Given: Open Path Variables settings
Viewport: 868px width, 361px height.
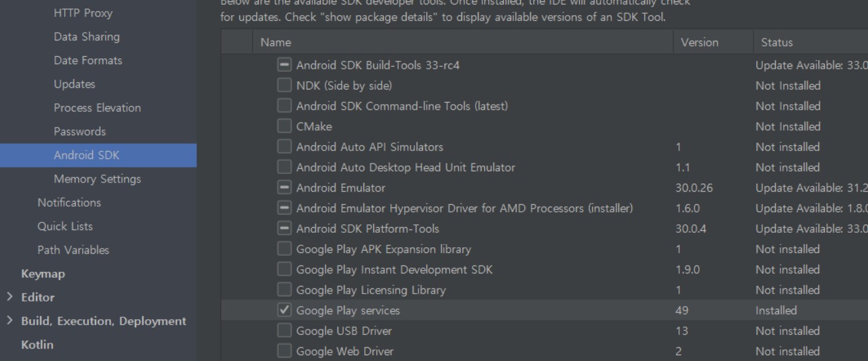Looking at the screenshot, I should coord(73,250).
